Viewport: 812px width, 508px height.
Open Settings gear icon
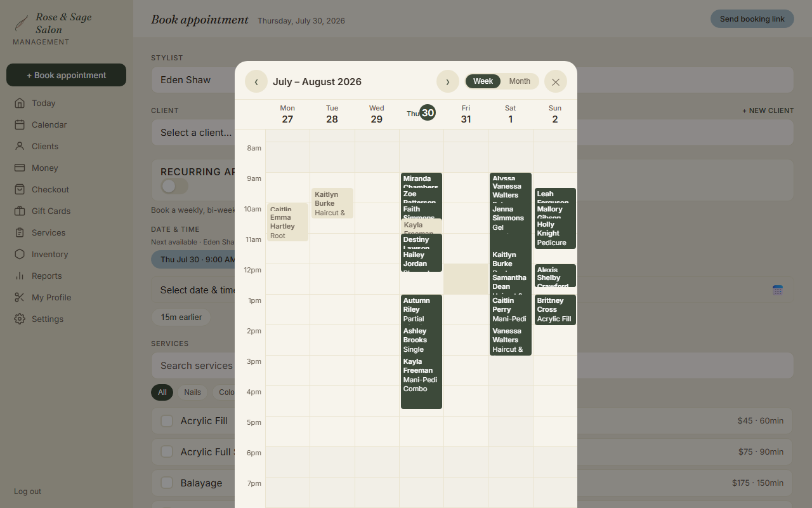click(x=20, y=319)
